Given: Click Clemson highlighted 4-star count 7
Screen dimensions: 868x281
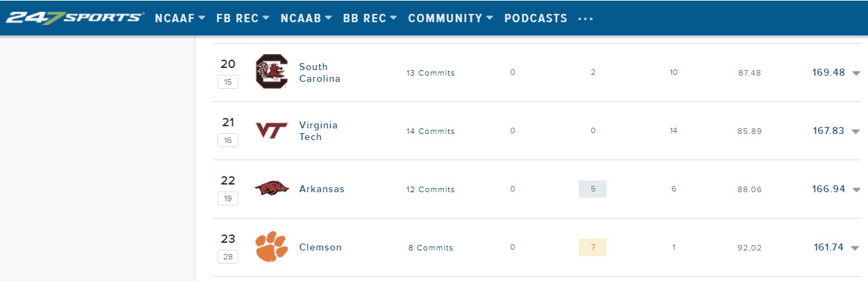Looking at the screenshot, I should pyautogui.click(x=593, y=248).
